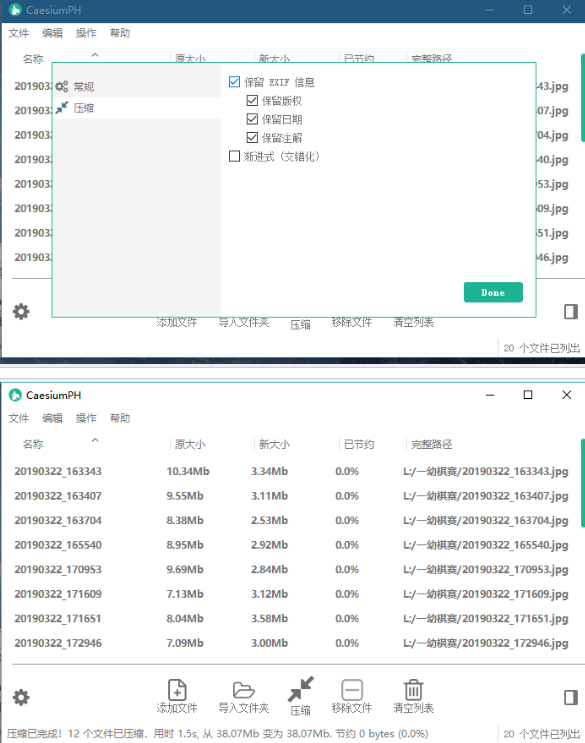Toggle the keep copyright checkbox

(x=252, y=100)
